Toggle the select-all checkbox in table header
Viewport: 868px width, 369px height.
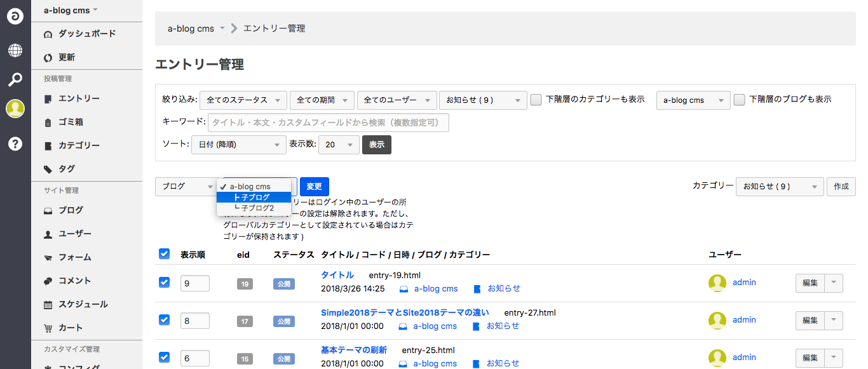(165, 254)
